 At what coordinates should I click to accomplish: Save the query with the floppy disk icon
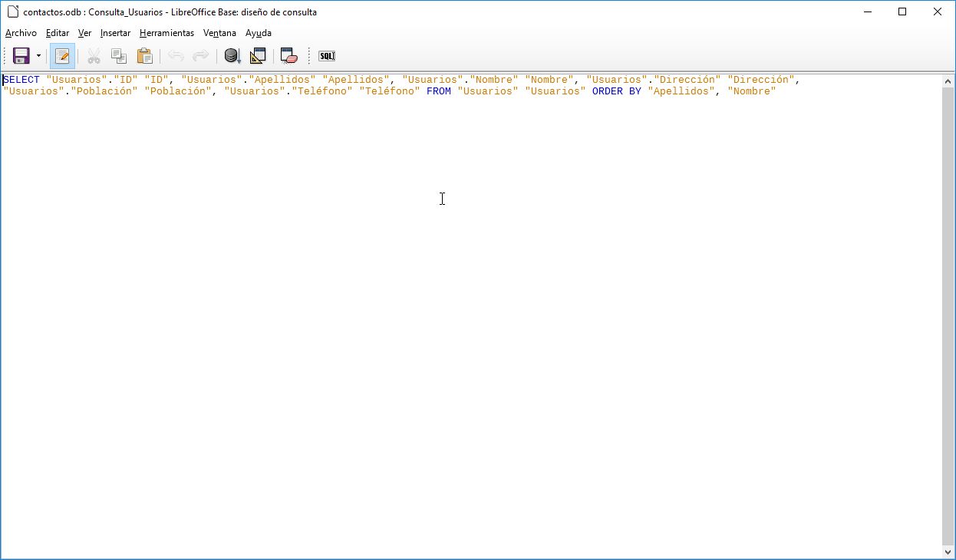coord(21,56)
